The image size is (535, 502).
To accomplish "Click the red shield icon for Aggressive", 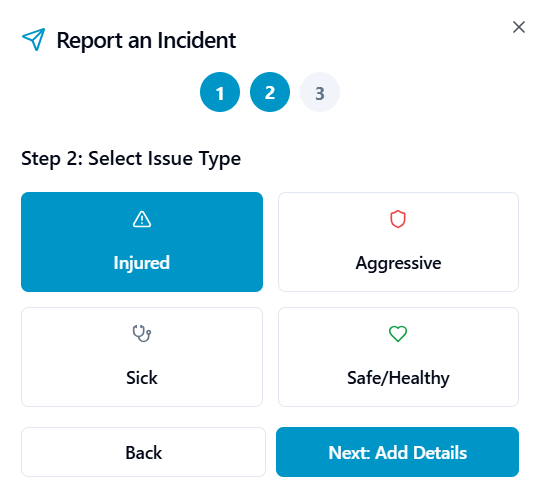I will point(398,219).
